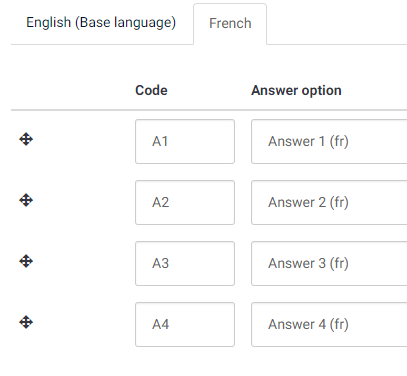Focus the code field containing A2
Image resolution: width=407 pixels, height=376 pixels.
point(185,203)
